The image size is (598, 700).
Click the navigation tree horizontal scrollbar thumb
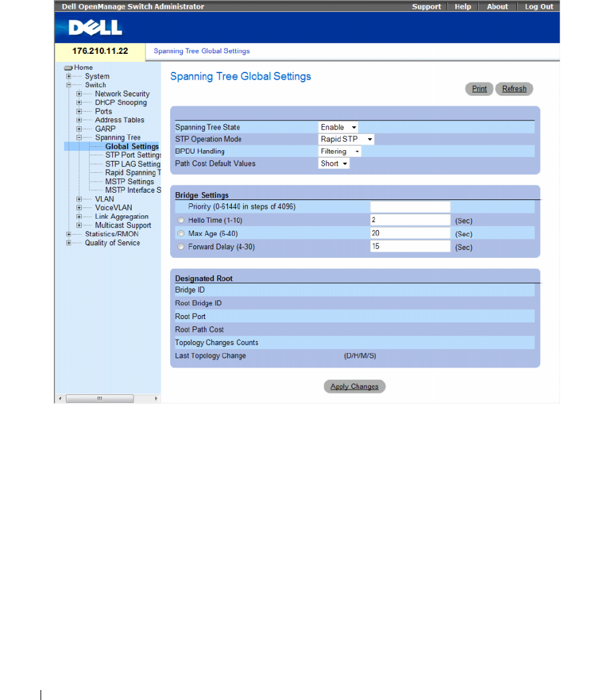click(x=100, y=398)
